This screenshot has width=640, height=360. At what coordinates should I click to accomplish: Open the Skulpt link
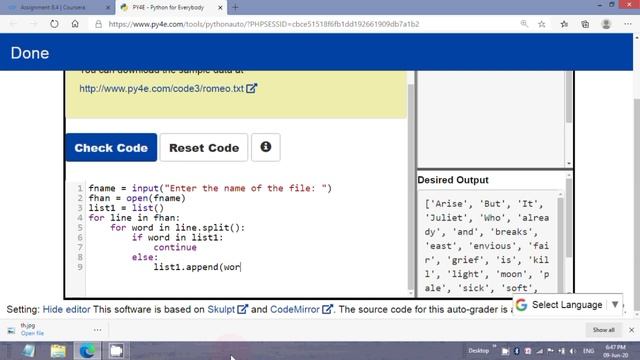click(x=221, y=309)
